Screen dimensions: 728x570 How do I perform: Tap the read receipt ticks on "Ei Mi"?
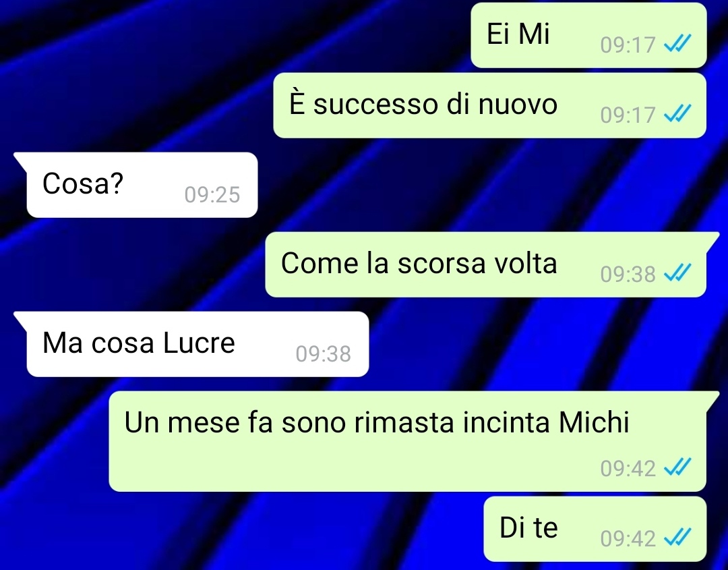coord(677,44)
